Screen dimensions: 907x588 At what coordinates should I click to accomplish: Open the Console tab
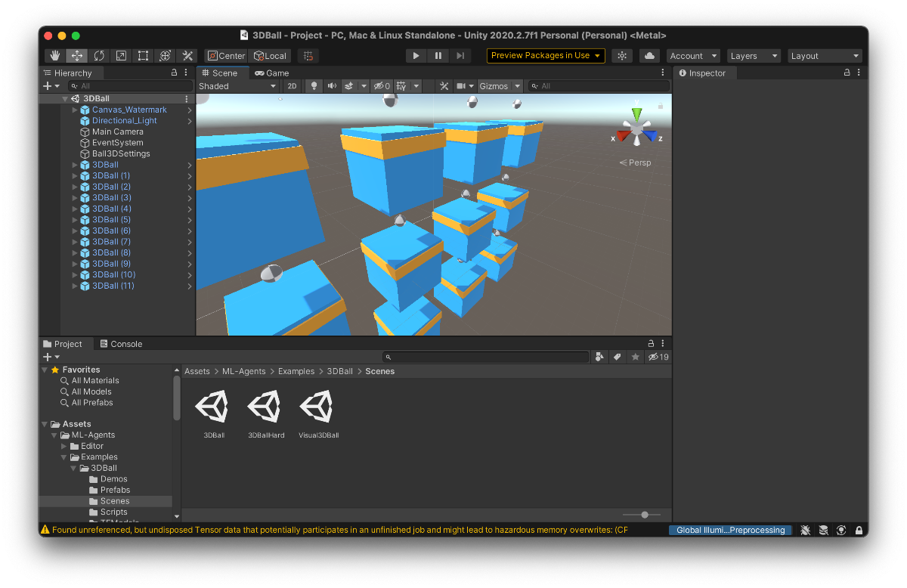[121, 344]
